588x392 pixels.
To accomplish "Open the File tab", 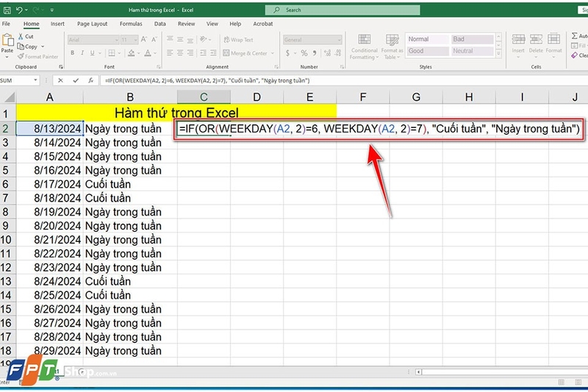I will 6,24.
